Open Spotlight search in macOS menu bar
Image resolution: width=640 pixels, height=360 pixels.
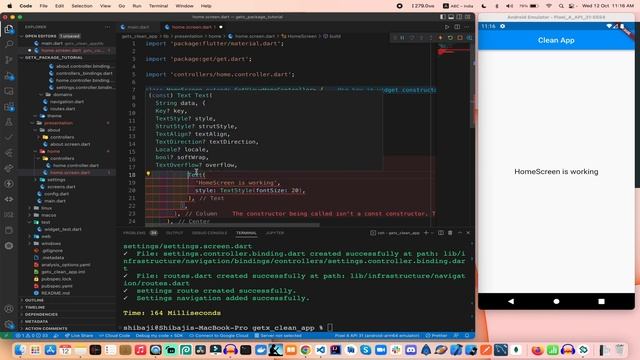pos(561,6)
